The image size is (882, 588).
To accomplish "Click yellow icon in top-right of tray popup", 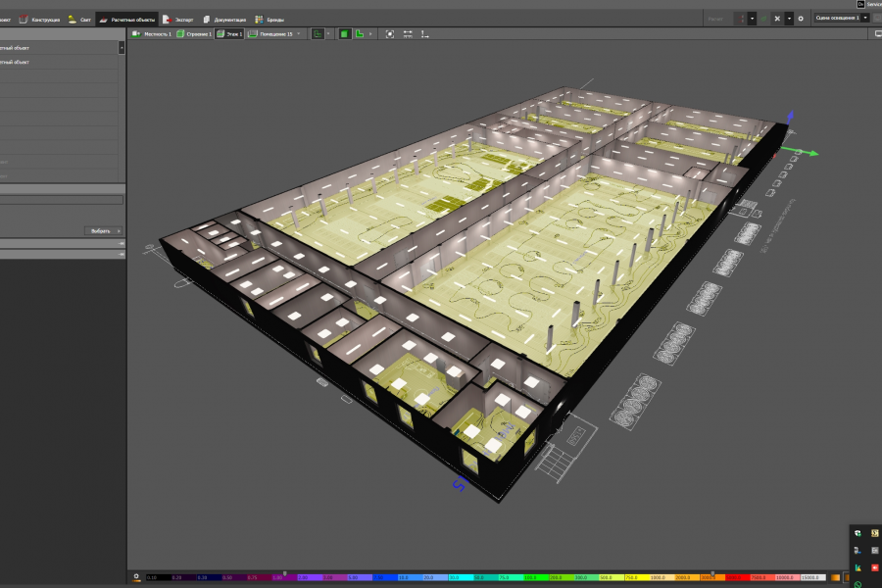I will [x=875, y=533].
